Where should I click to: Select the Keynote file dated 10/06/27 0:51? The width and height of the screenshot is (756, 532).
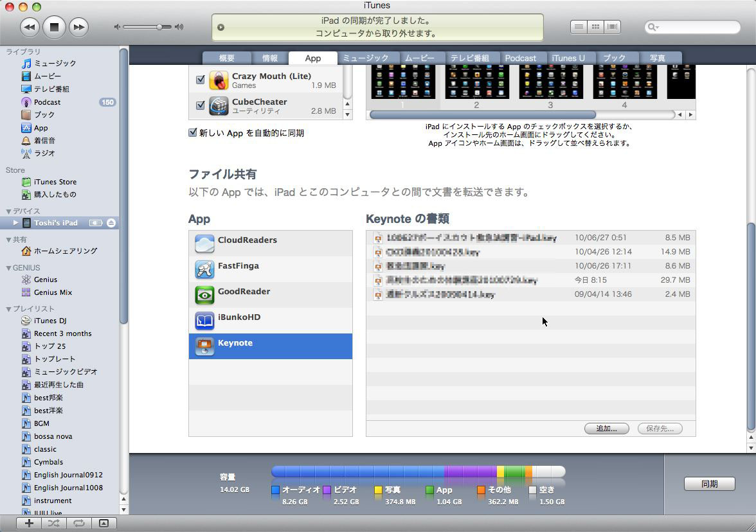(x=531, y=238)
